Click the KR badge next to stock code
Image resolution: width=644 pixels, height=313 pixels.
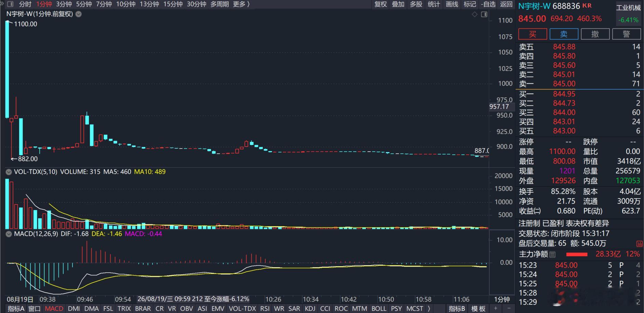(x=587, y=5)
